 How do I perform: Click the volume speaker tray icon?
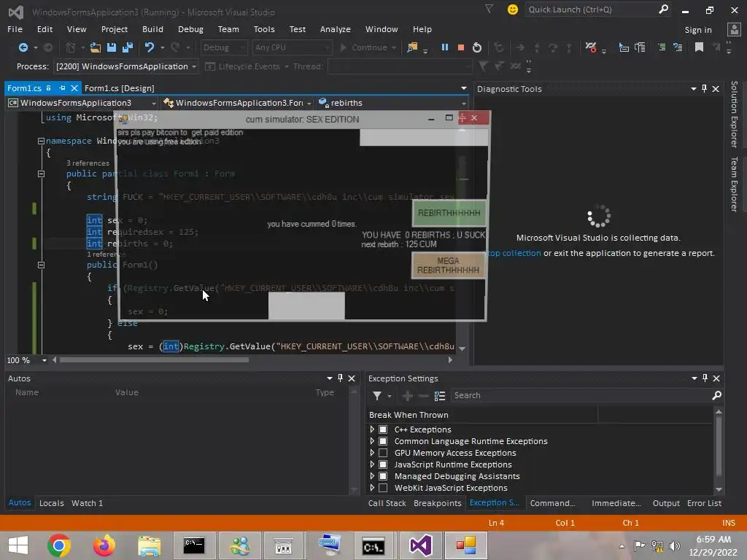pos(674,545)
